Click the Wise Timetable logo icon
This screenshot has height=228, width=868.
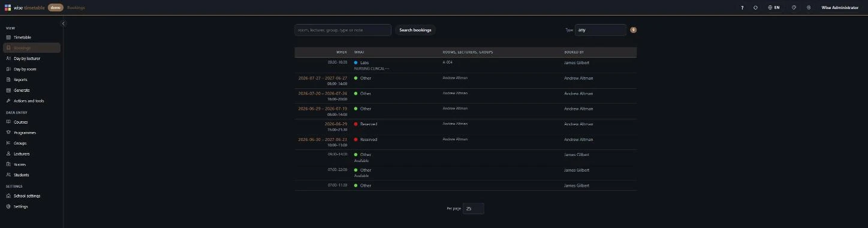pos(8,7)
